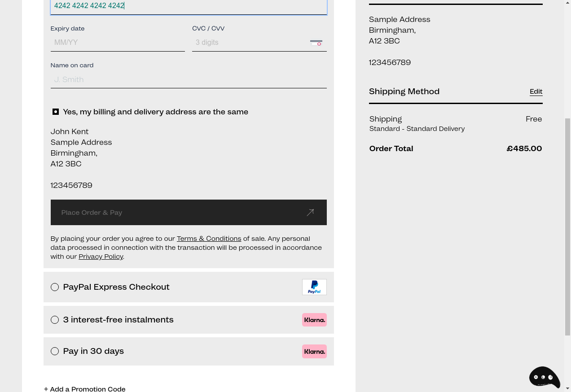This screenshot has height=392, width=571.
Task: Click the PayPal logo badge
Action: coord(314,287)
